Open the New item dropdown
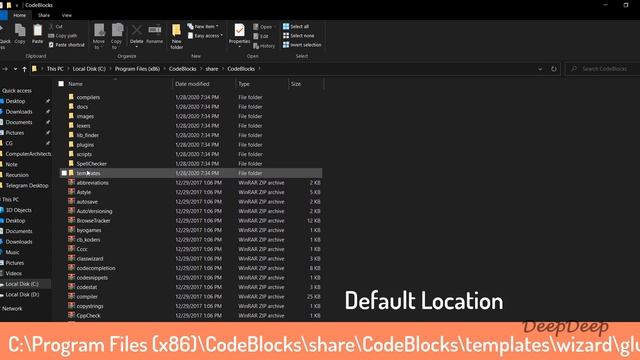This screenshot has height=360, width=640. [x=203, y=27]
